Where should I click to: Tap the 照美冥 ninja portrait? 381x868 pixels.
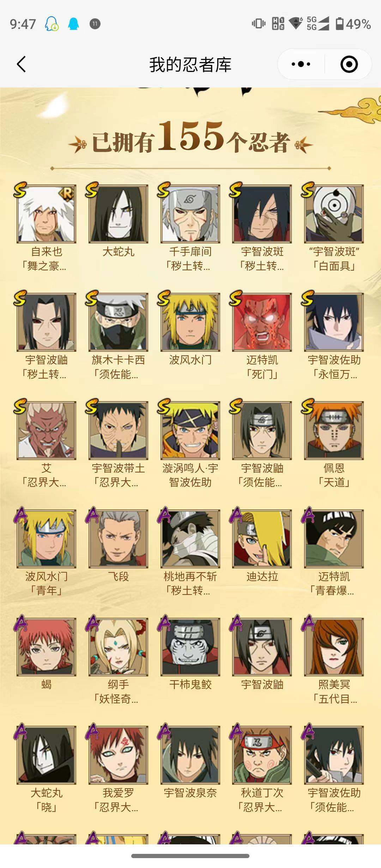pyautogui.click(x=334, y=647)
